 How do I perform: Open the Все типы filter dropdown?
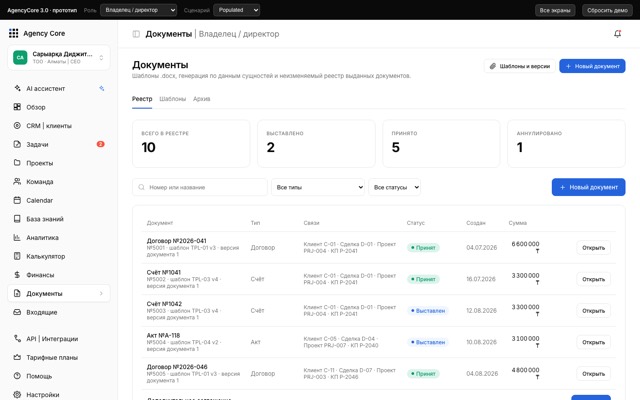[x=318, y=187]
